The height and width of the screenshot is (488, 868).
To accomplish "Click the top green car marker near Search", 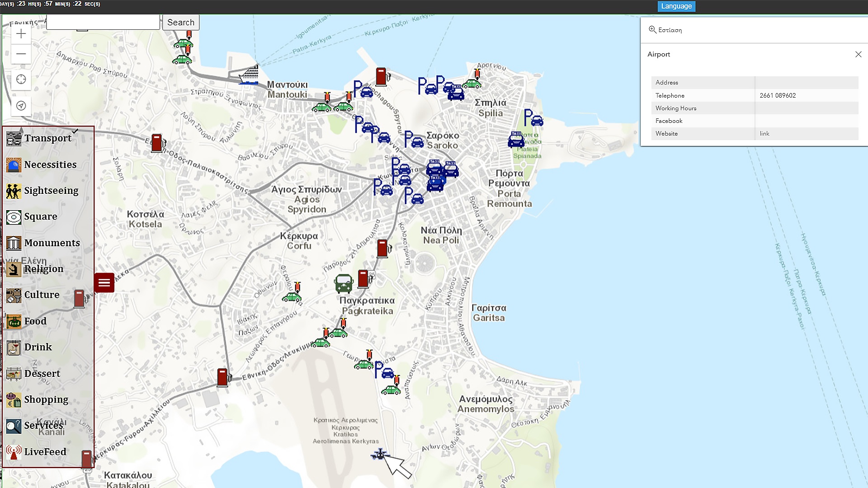I will point(184,40).
